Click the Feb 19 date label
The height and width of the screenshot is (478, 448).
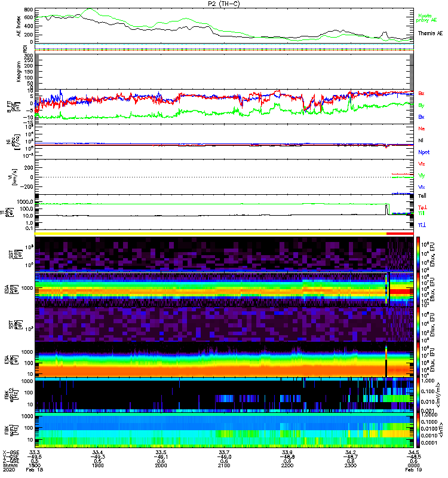tap(413, 470)
